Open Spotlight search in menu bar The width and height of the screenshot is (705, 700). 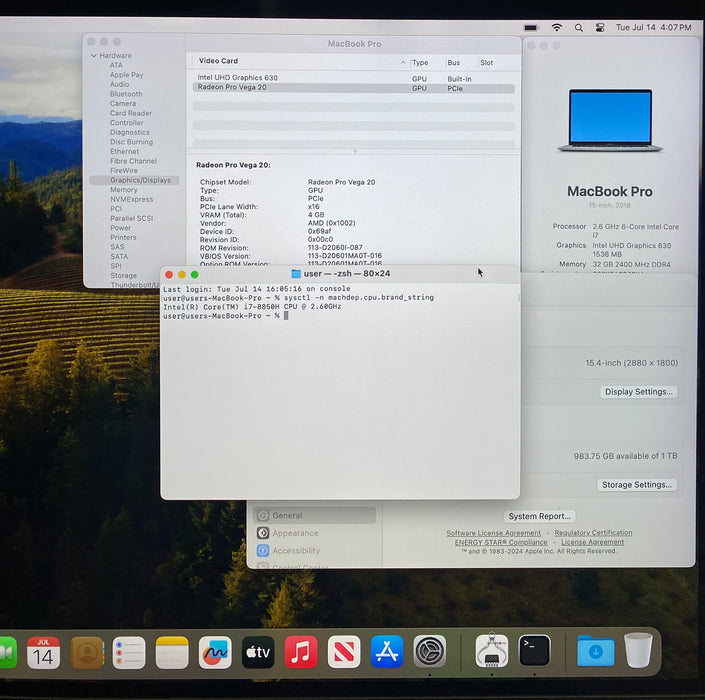click(x=579, y=28)
